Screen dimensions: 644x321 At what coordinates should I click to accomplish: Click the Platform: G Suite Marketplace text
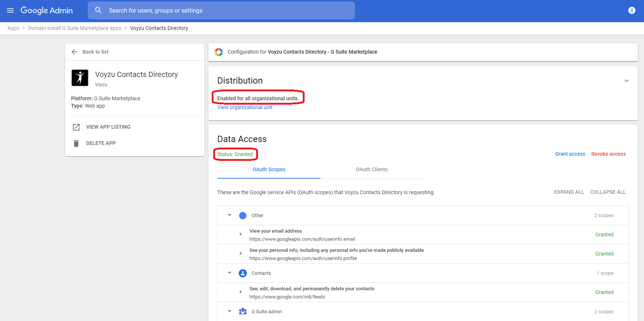105,98
